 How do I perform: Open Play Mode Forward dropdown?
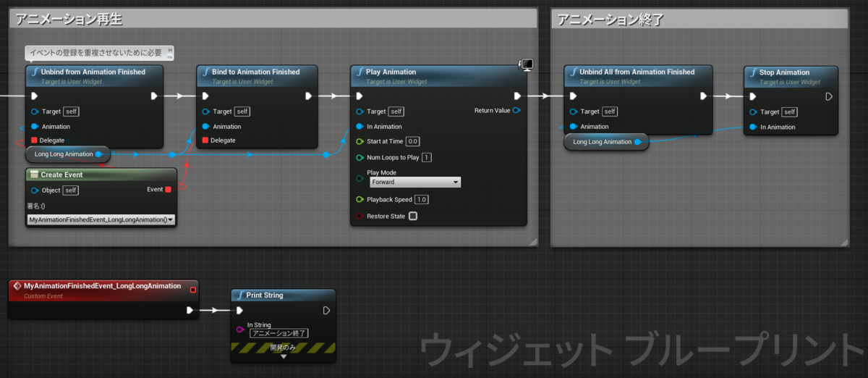415,182
